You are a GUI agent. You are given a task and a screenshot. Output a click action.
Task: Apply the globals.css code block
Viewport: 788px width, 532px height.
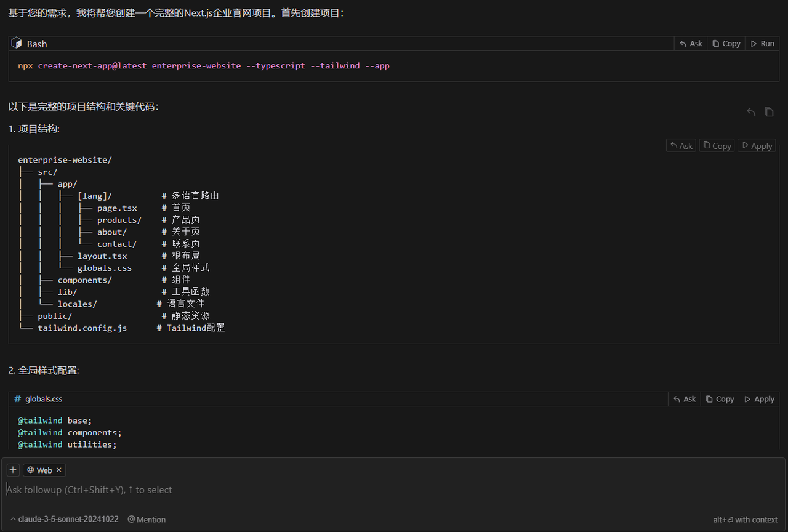pos(759,399)
